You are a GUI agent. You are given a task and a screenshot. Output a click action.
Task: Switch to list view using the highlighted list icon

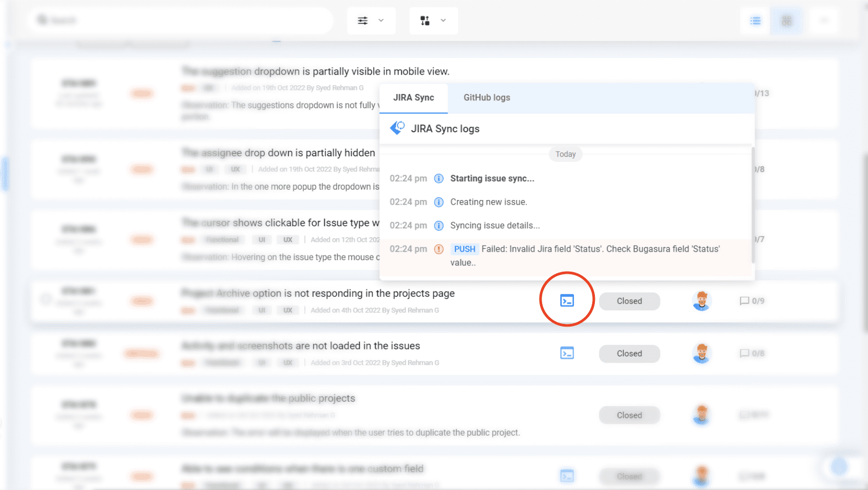coord(754,20)
